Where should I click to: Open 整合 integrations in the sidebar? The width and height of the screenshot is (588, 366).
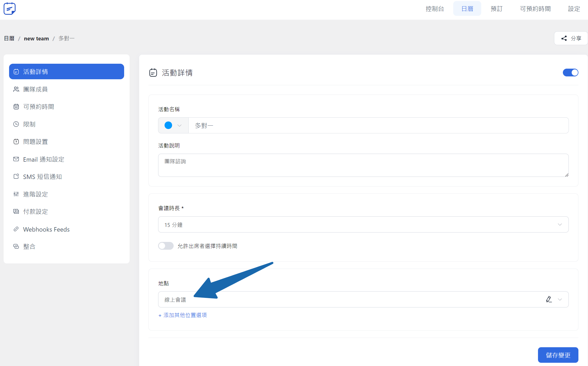(29, 247)
